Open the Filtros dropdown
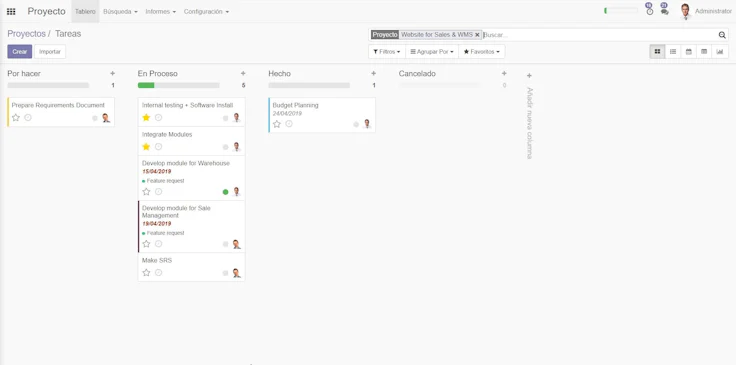This screenshot has width=736, height=365. click(387, 52)
